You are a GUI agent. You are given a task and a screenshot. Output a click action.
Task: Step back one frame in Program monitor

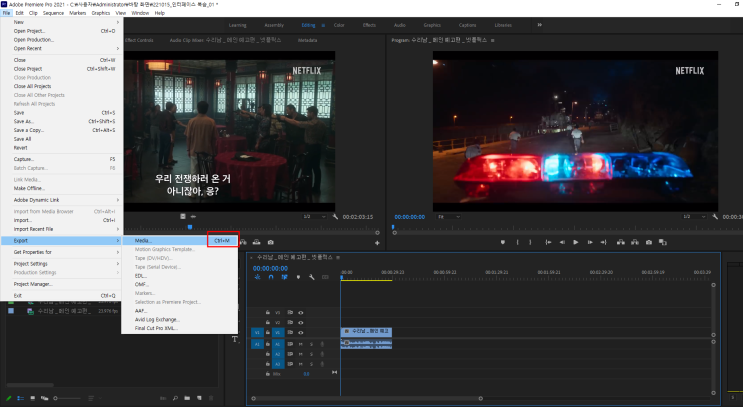(562, 242)
